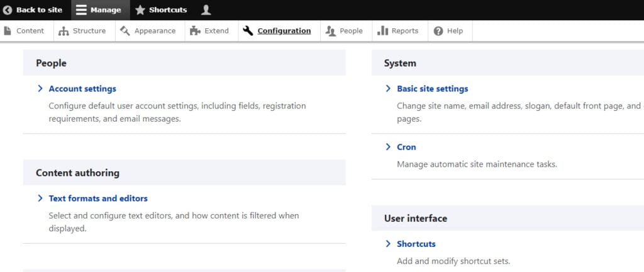The width and height of the screenshot is (644, 272).
Task: Open the Reports menu label
Action: (x=405, y=31)
